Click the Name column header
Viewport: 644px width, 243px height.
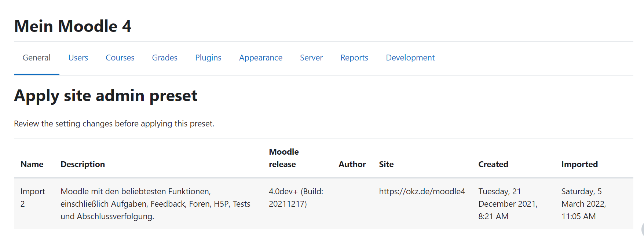pos(32,164)
